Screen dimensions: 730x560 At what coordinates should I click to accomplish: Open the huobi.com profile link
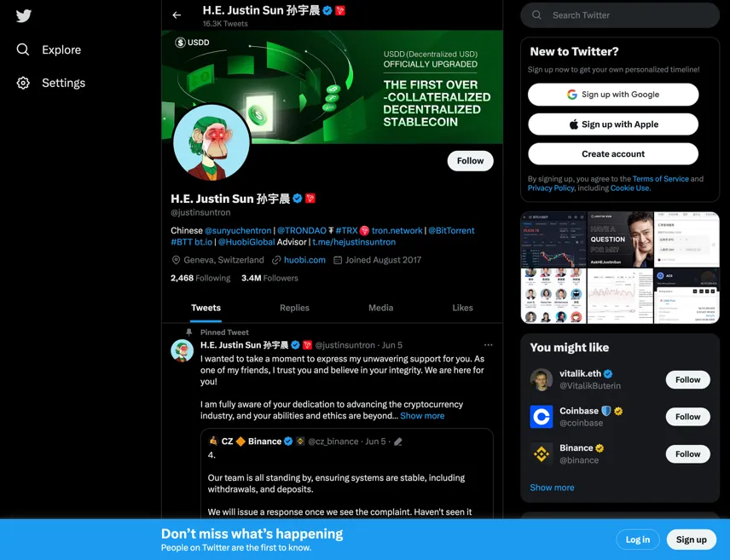tap(304, 260)
